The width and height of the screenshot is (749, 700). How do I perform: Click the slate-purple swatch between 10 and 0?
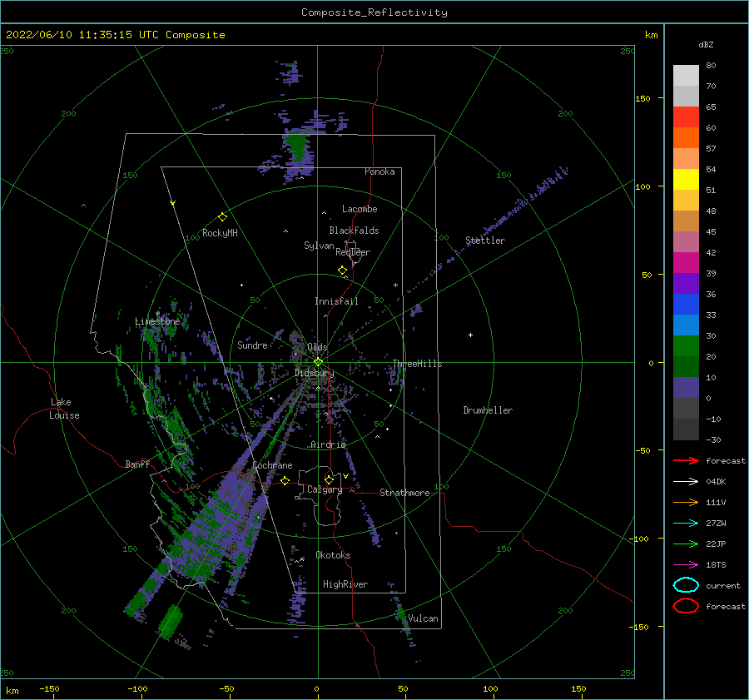click(x=686, y=388)
